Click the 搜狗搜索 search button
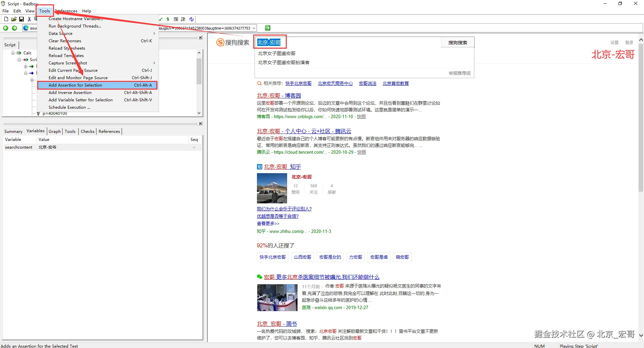This screenshot has height=348, width=644. coord(458,43)
